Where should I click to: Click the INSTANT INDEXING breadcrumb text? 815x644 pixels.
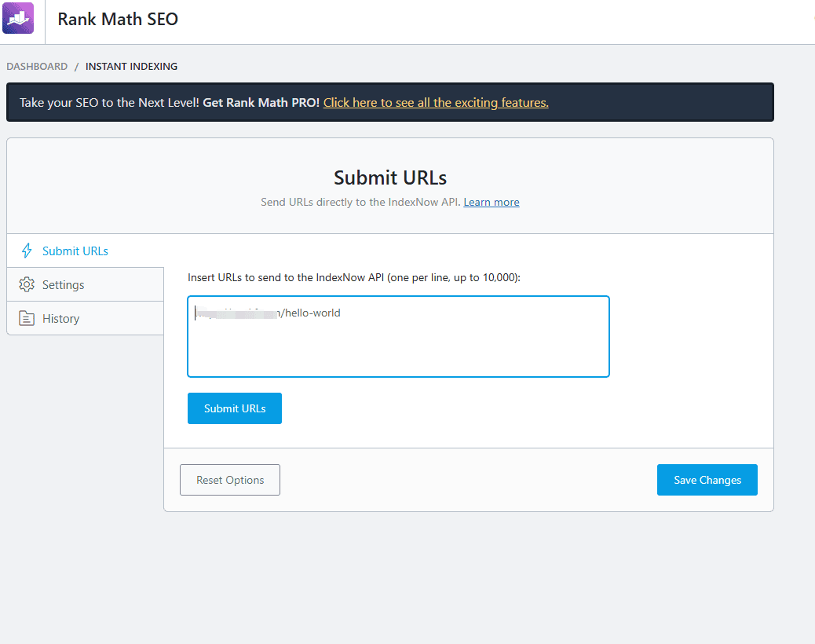[x=131, y=67]
